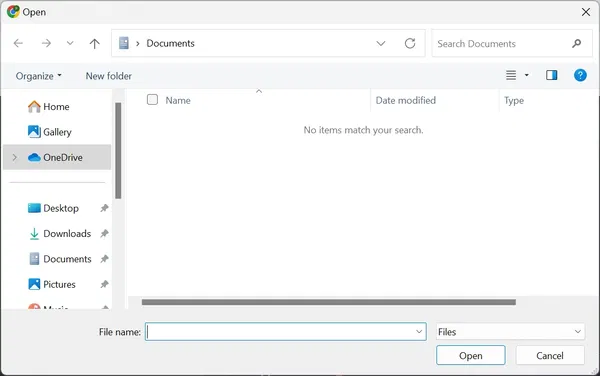Open the view options dropdown arrow
This screenshot has width=600, height=376.
[x=527, y=75]
